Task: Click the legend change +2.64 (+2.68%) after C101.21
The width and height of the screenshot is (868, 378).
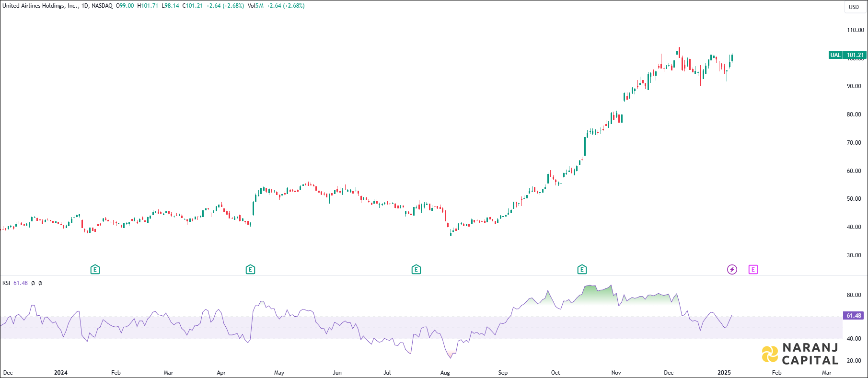Action: click(x=225, y=6)
